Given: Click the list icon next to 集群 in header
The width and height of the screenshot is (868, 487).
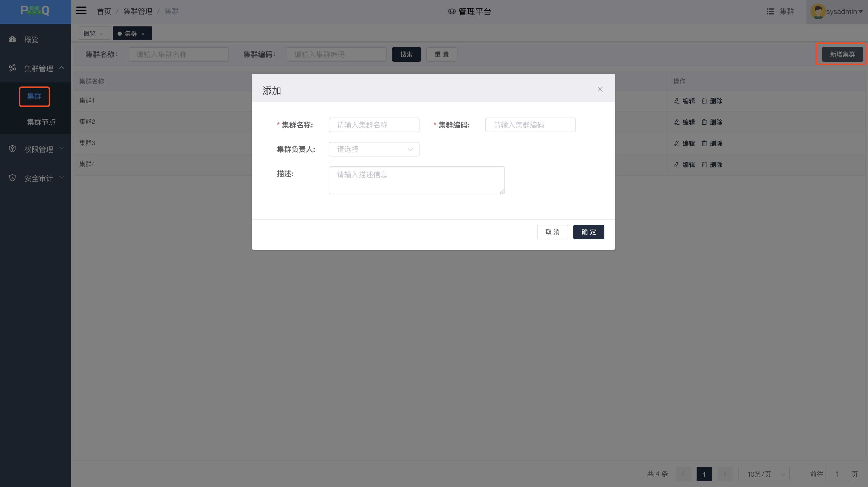Looking at the screenshot, I should (x=770, y=11).
